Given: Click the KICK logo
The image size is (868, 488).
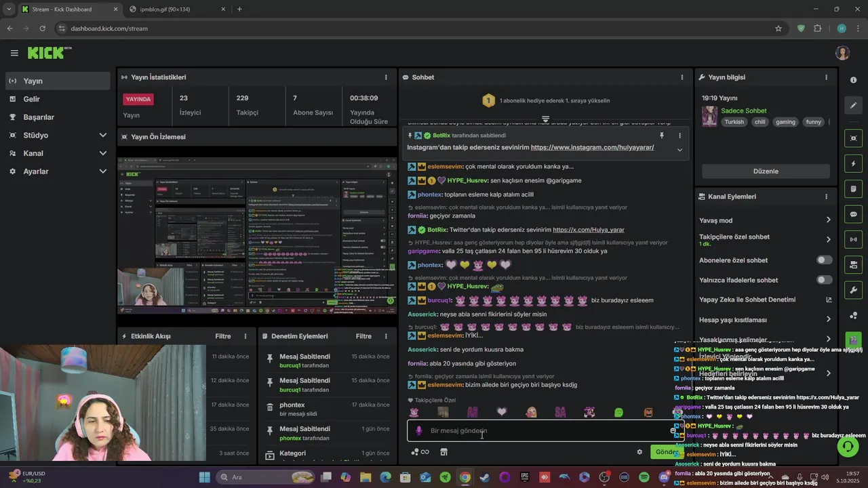Looking at the screenshot, I should tap(49, 53).
